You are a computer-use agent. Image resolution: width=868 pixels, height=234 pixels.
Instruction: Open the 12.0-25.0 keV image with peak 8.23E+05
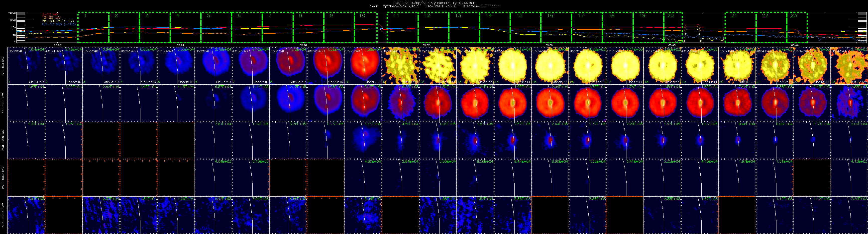pos(325,140)
